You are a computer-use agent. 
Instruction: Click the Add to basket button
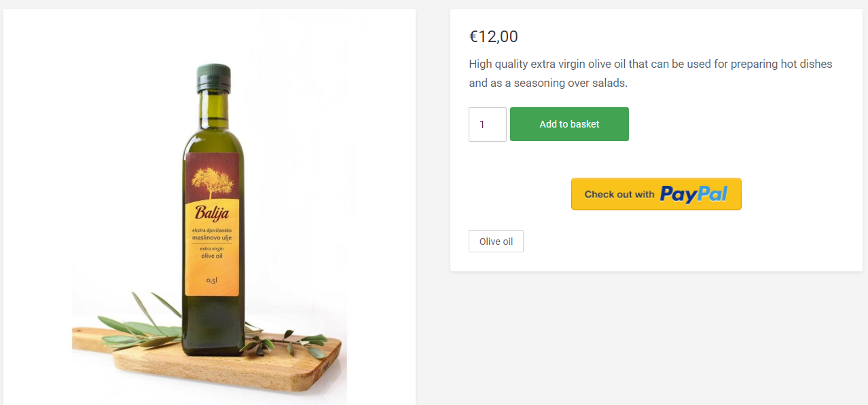tap(569, 124)
